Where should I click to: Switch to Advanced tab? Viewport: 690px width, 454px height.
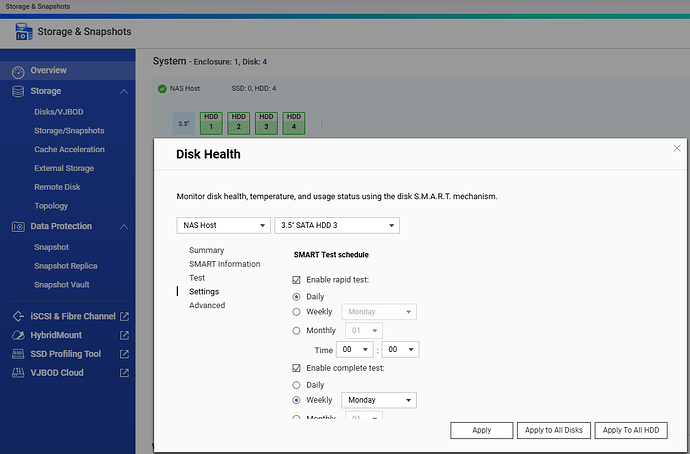click(207, 306)
